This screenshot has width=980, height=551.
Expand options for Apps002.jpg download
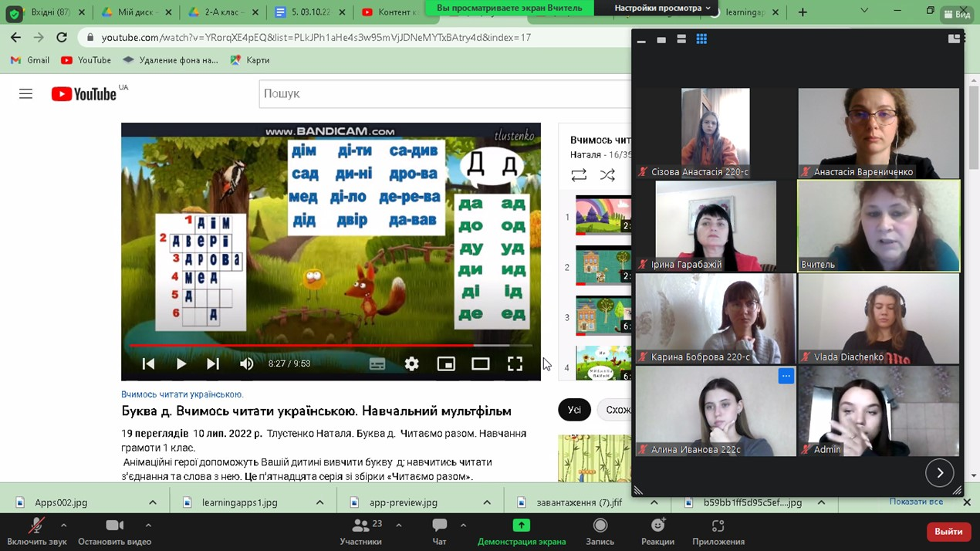(153, 502)
